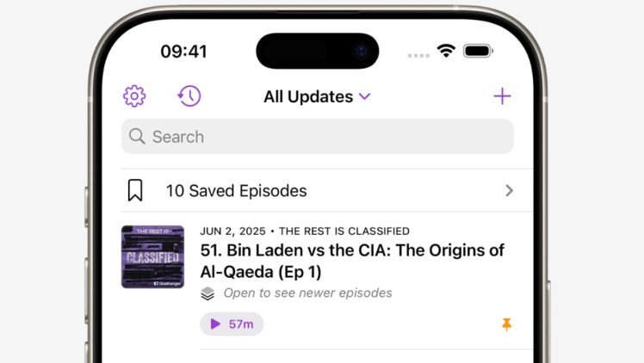Screen dimensions: 644x363
Task: Click the magnifying glass search icon
Action: point(137,136)
